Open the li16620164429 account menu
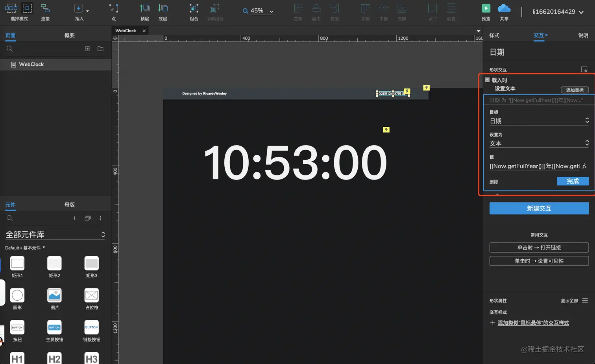 558,12
